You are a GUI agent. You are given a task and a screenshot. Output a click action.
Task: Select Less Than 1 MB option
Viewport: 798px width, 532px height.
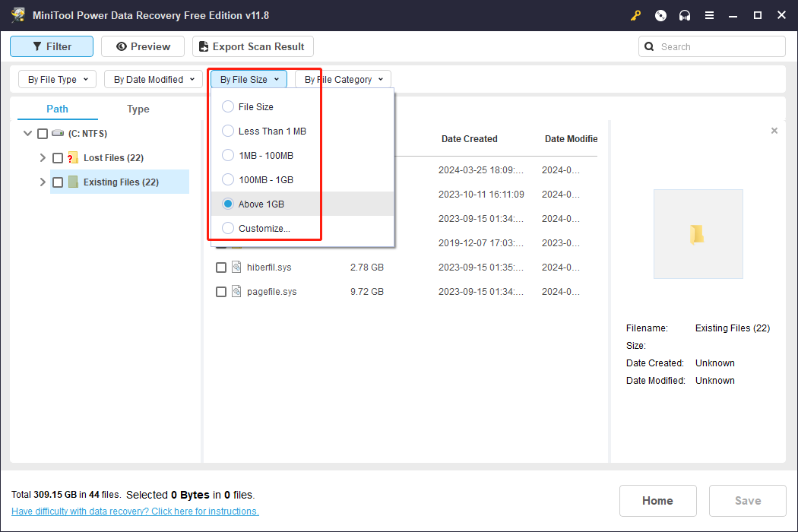tap(228, 131)
